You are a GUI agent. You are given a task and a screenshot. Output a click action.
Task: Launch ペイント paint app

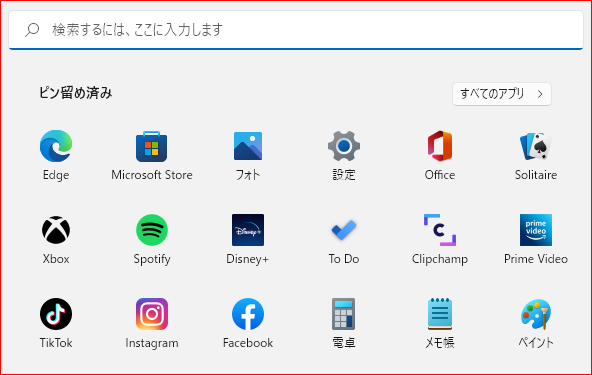536,314
